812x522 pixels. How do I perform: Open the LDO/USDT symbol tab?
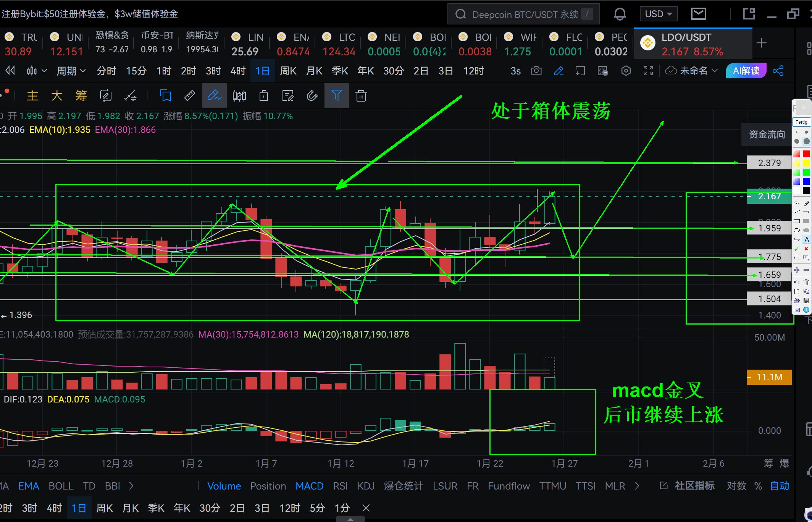tap(693, 44)
